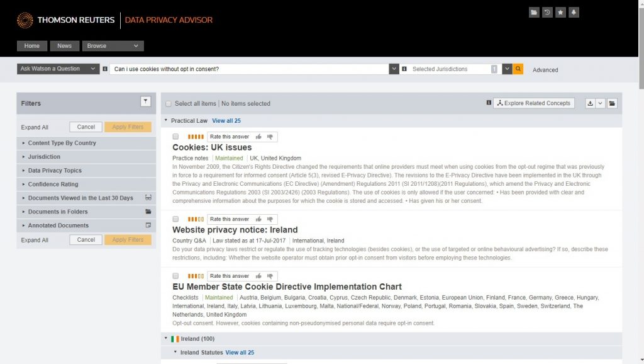Collapse the Ireland (100) section

coord(166,339)
